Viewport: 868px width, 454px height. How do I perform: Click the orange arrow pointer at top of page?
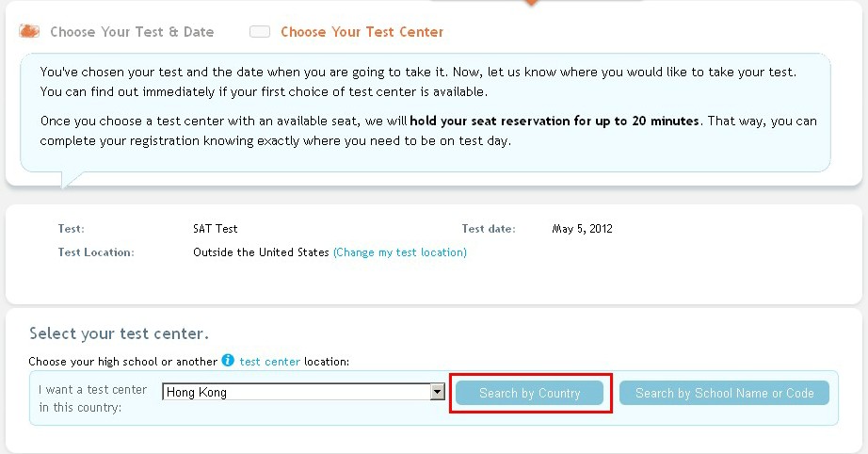(x=531, y=3)
